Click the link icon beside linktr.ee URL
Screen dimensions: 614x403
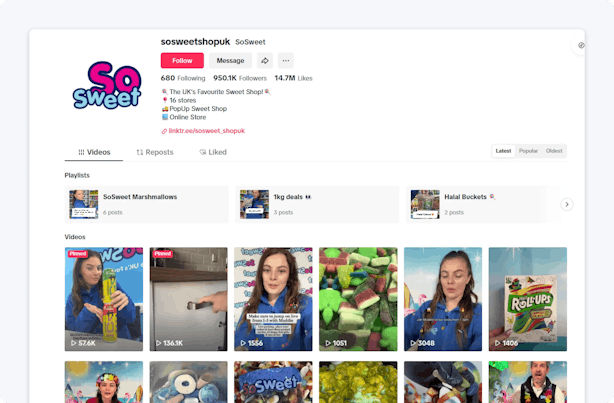[164, 131]
